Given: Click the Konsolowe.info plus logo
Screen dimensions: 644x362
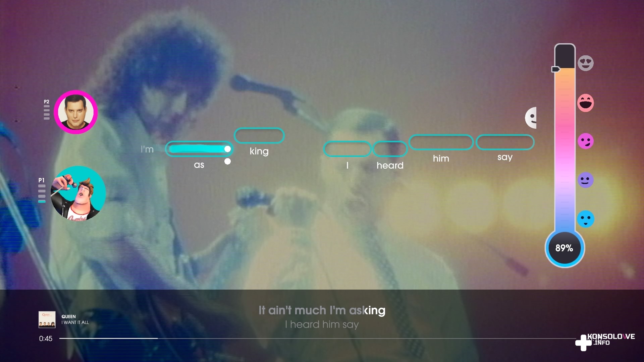Looking at the screenshot, I should (x=584, y=343).
